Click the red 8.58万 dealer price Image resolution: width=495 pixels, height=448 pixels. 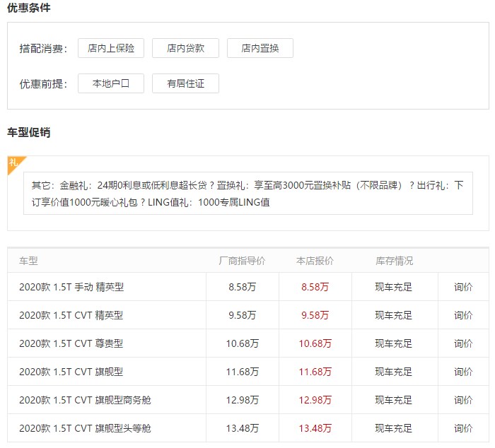tap(315, 287)
